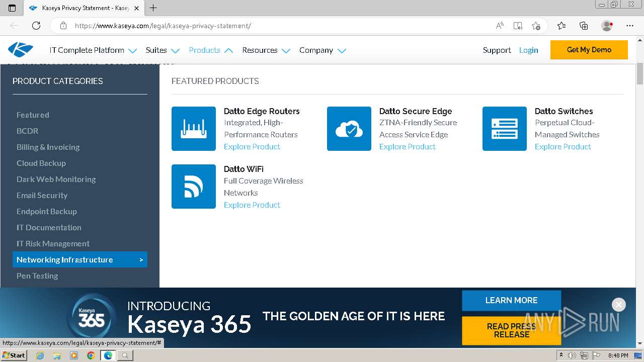Expand the Company dropdown menu
Screen dimensions: 644x362
(323, 50)
